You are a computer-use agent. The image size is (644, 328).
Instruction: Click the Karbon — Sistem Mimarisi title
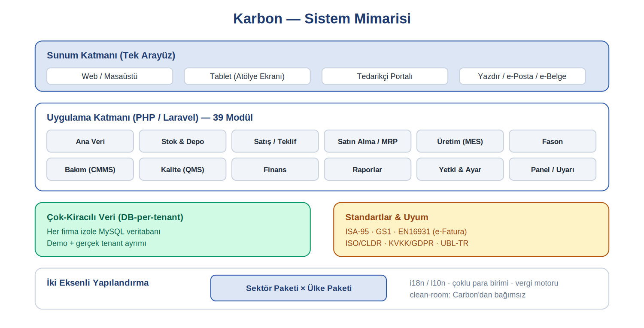322,18
